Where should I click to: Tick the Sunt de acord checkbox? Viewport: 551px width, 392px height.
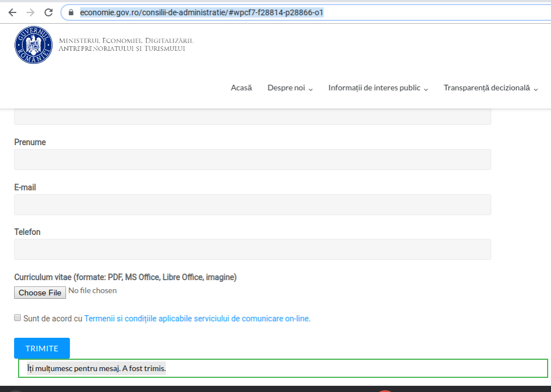pos(18,318)
